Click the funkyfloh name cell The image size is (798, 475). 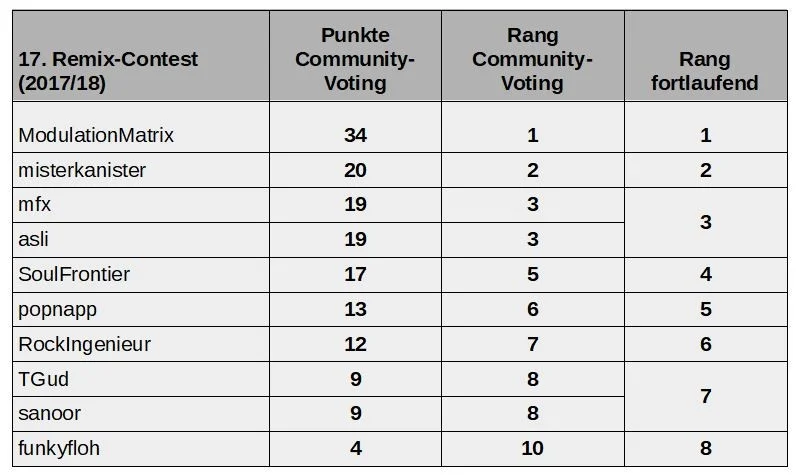click(x=141, y=449)
